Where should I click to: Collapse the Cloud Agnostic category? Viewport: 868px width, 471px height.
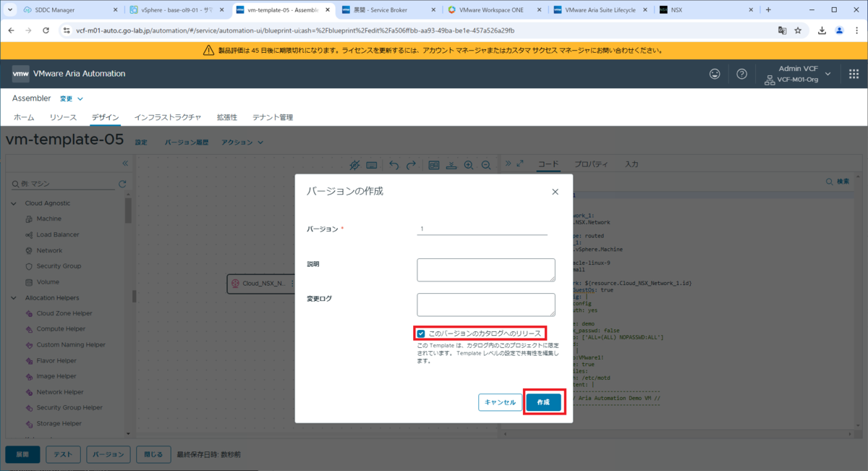pyautogui.click(x=13, y=203)
